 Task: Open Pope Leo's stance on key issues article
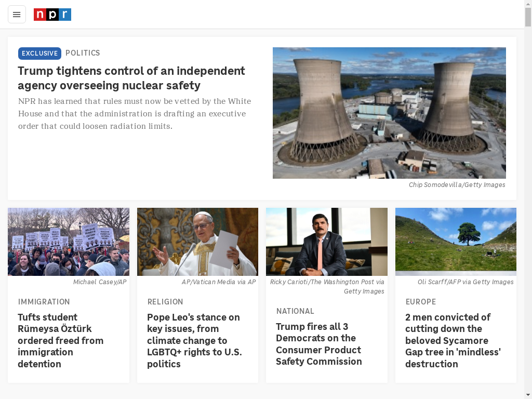tap(194, 340)
